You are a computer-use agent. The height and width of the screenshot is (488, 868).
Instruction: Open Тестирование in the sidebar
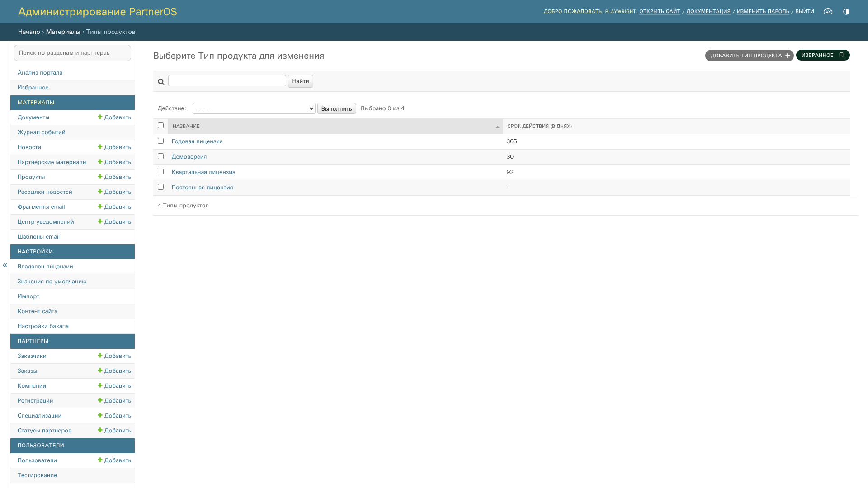(37, 475)
